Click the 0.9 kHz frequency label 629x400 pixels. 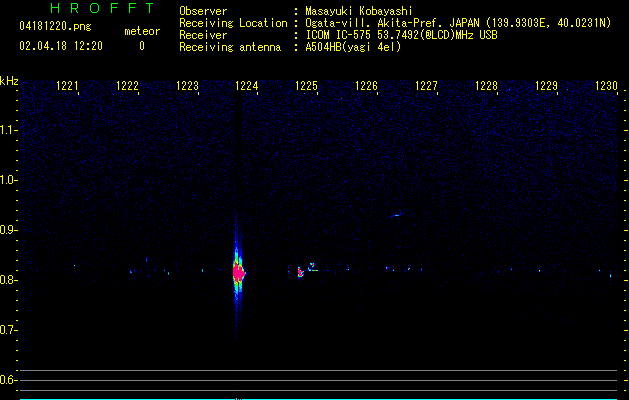(9, 230)
